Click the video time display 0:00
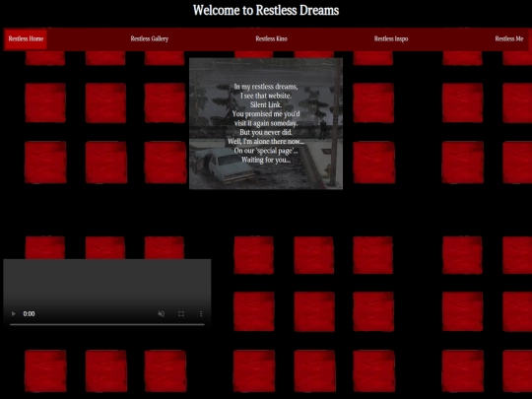The height and width of the screenshot is (399, 532). 29,314
